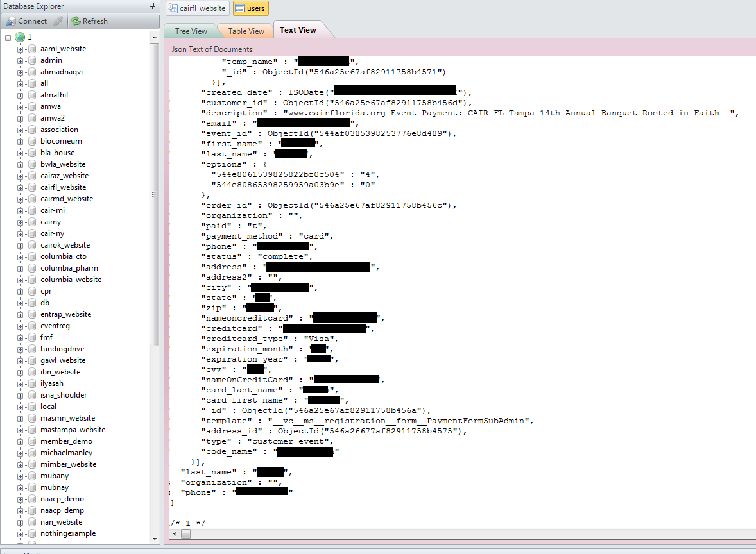Viewport: 756px width, 554px height.
Task: Collapse the server node 1
Action: point(8,38)
